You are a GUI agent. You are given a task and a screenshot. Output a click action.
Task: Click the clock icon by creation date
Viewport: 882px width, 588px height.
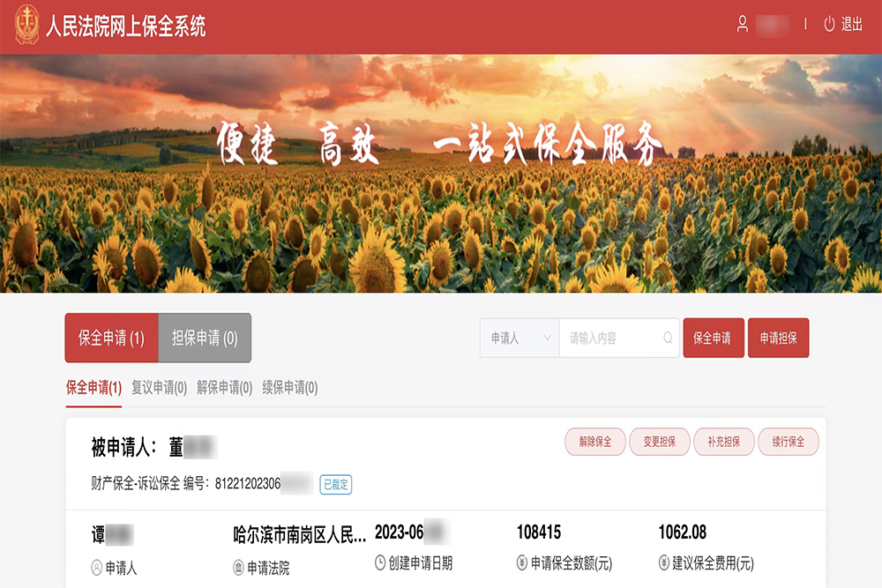tap(380, 562)
